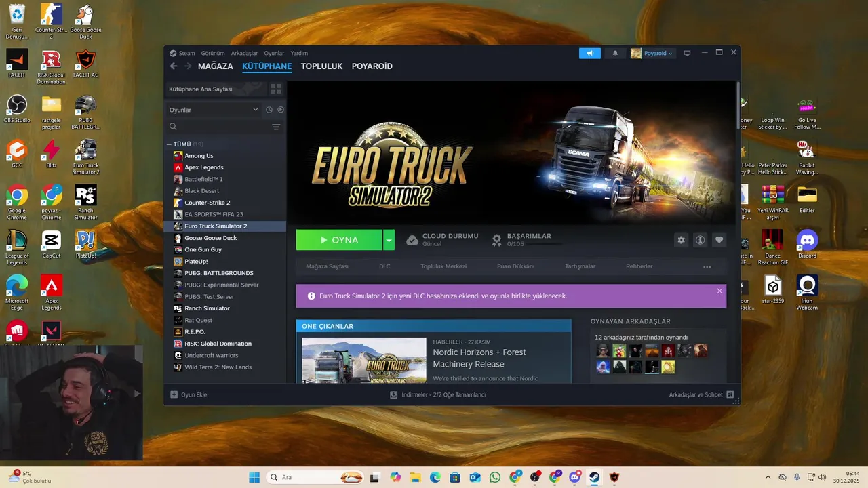This screenshot has height=488, width=868.
Task: Click the library search field
Action: (218, 127)
